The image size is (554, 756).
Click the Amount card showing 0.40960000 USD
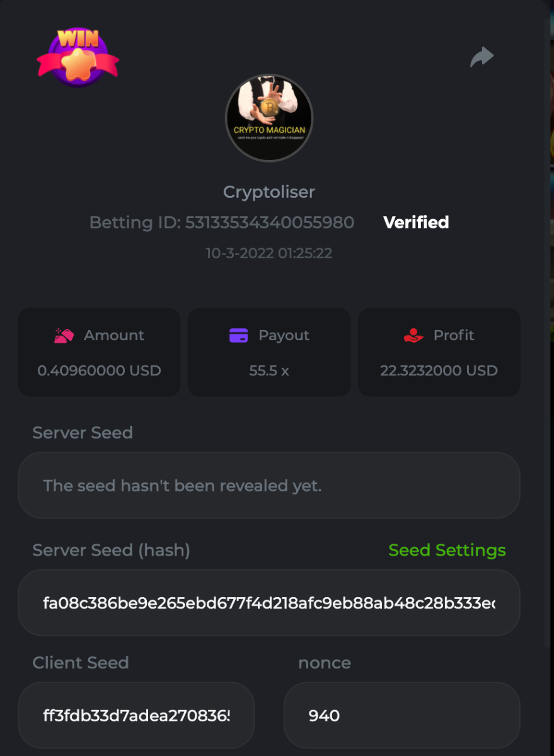tap(99, 352)
